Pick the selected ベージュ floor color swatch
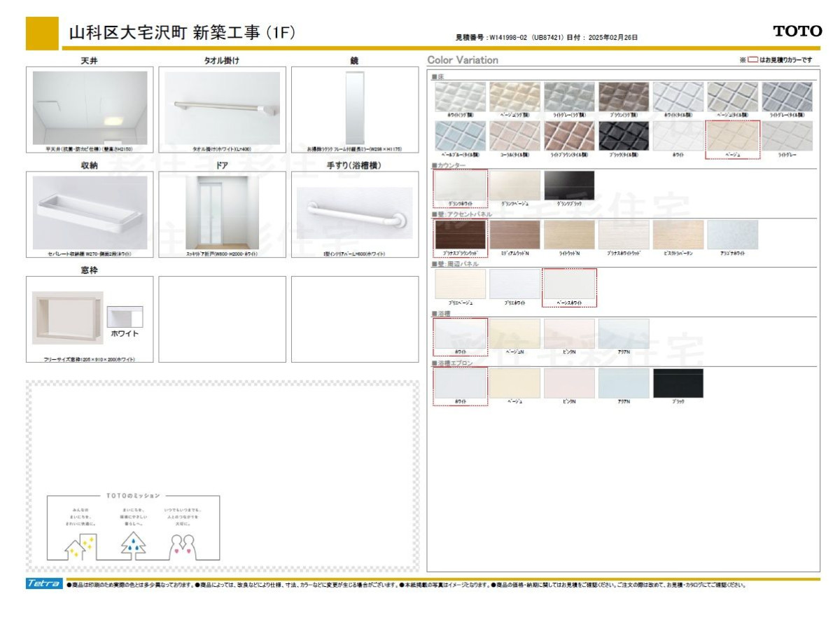This screenshot has width=840, height=617. 732,137
